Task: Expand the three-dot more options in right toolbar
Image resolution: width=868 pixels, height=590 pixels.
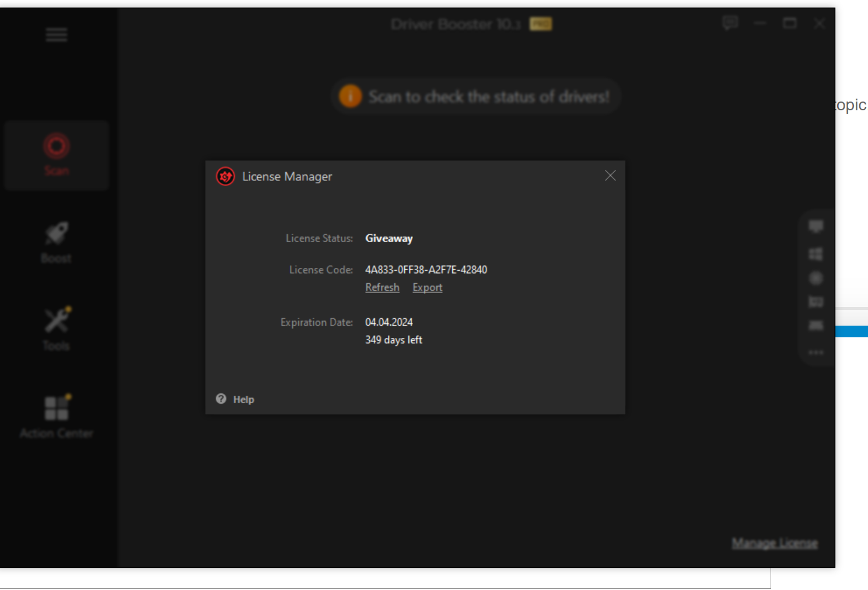Action: click(x=816, y=352)
